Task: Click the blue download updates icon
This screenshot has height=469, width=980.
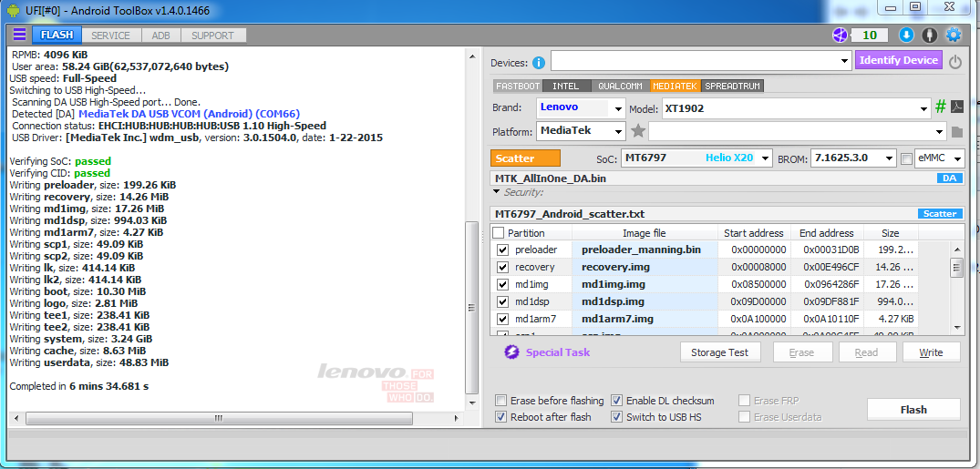Action: click(906, 35)
